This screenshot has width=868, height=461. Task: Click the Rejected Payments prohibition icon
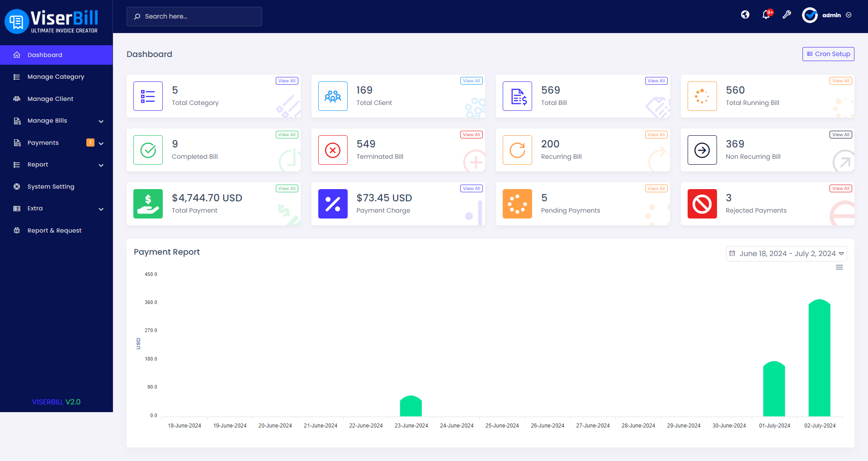click(702, 204)
